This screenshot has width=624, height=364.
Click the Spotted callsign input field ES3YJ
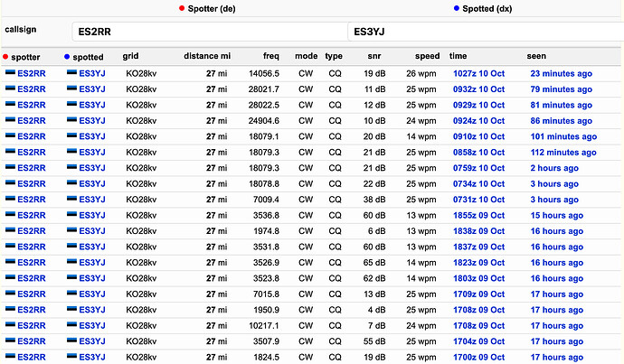click(x=486, y=32)
